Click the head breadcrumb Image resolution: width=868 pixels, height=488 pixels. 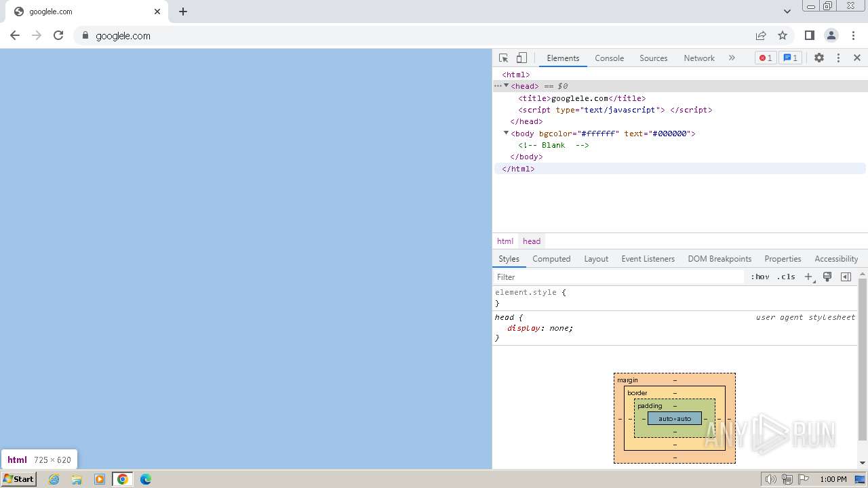(532, 241)
